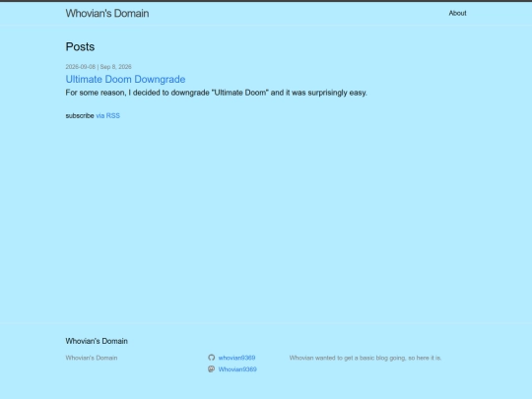Click the Mastodon icon in footer
The height and width of the screenshot is (399, 532).
tap(212, 369)
